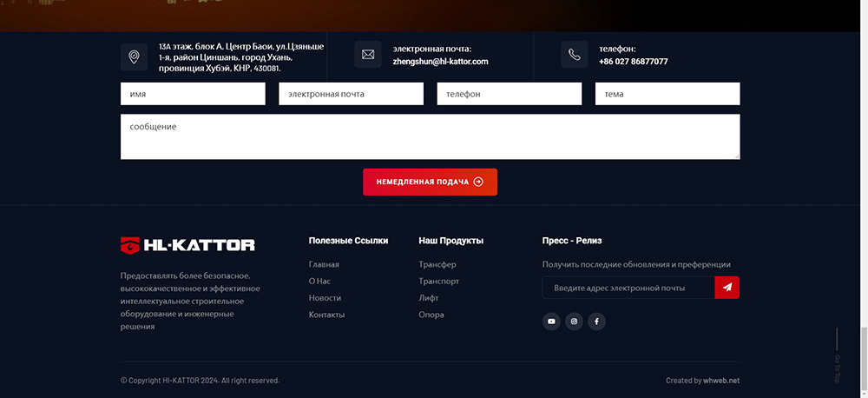Click the location pin icon

point(134,56)
